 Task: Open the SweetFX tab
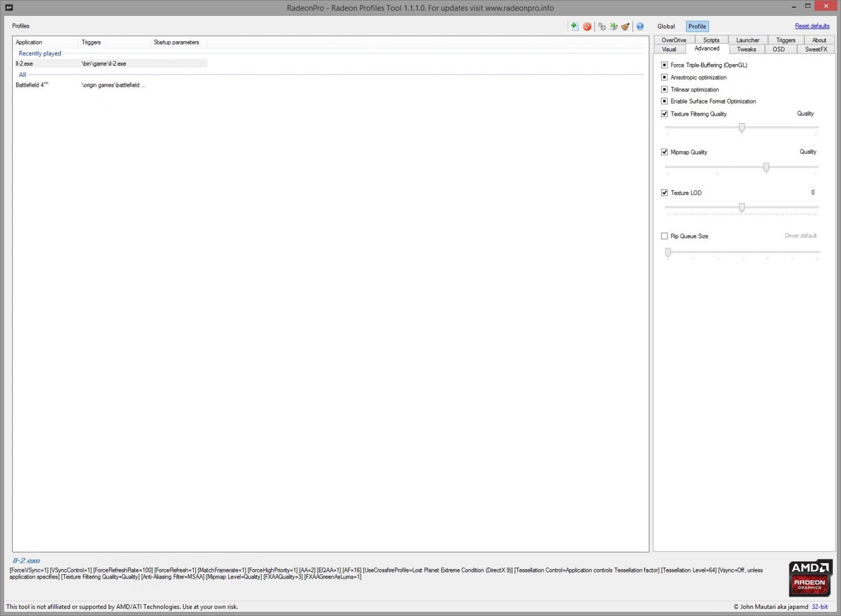816,49
